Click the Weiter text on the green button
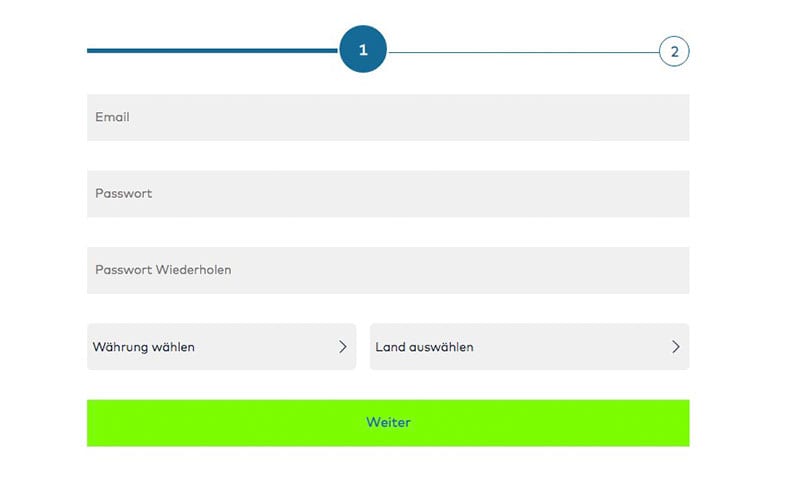The image size is (800, 486). [x=388, y=422]
